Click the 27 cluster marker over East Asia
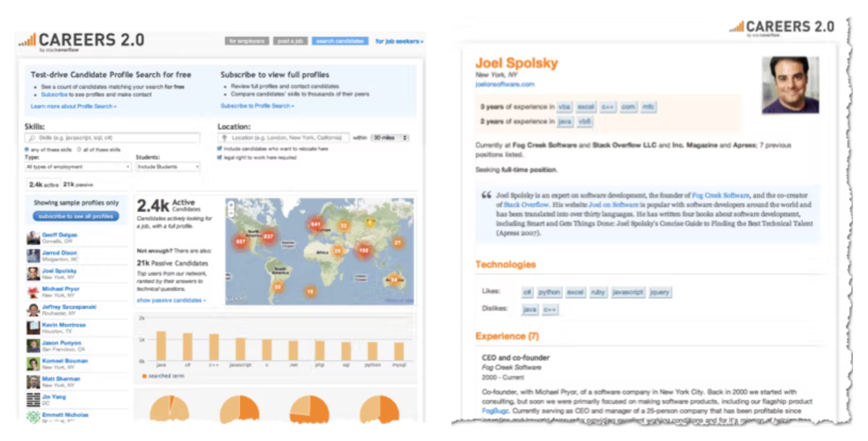The height and width of the screenshot is (441, 868). pos(398,242)
